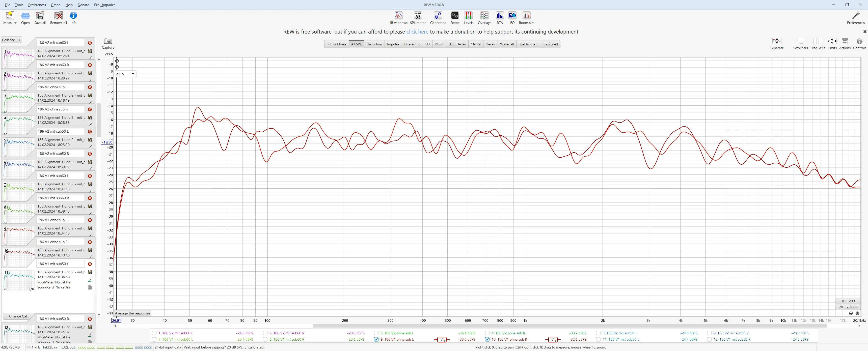The width and height of the screenshot is (868, 351).
Task: Click the Change Cal... button
Action: tap(19, 316)
